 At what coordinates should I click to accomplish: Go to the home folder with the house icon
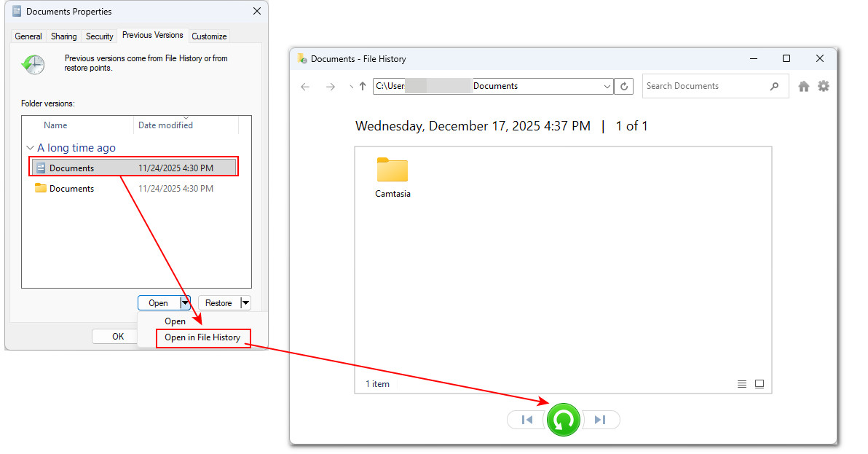[803, 86]
